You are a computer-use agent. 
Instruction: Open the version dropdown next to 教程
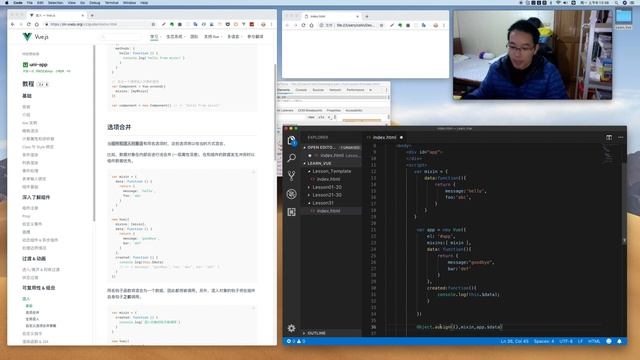point(43,84)
